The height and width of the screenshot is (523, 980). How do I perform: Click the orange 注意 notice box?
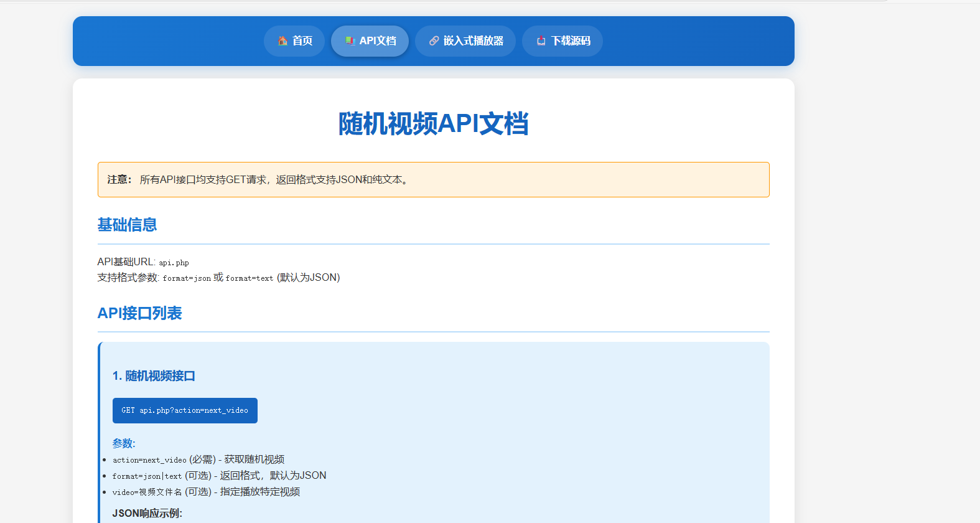click(x=433, y=180)
